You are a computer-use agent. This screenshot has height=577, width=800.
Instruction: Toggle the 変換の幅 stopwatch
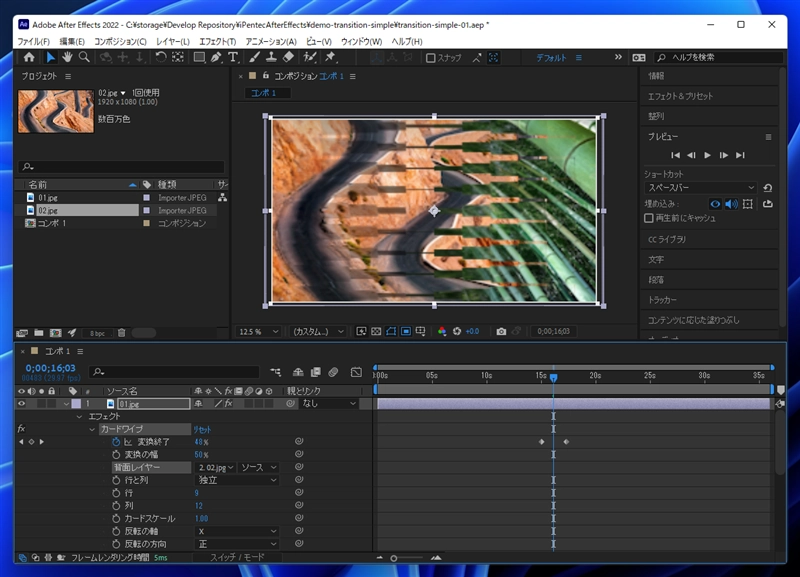coord(116,455)
